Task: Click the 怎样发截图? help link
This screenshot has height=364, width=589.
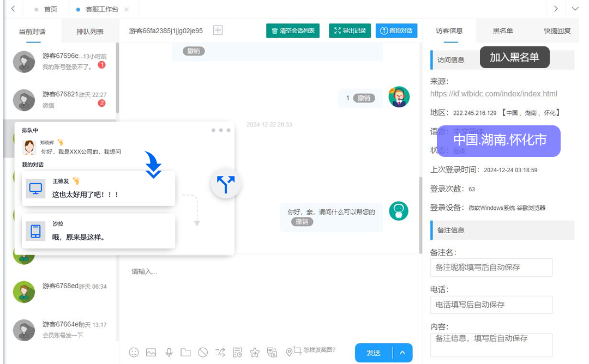Action: [319, 350]
